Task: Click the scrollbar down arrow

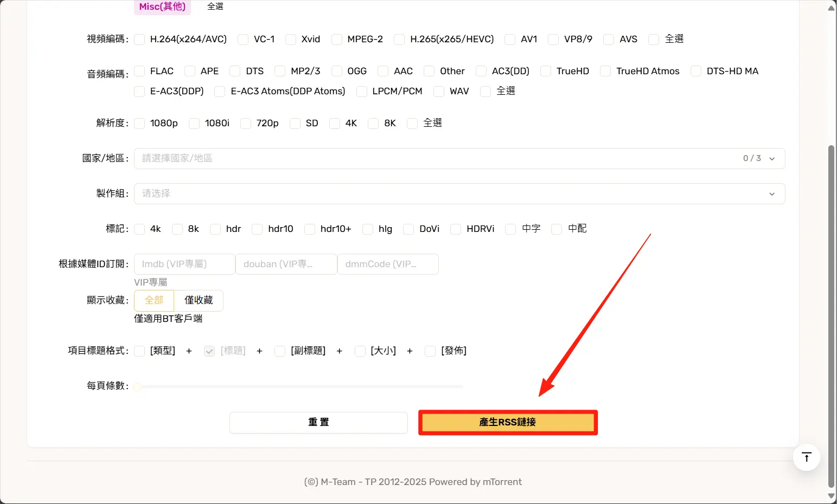Action: 831,496
